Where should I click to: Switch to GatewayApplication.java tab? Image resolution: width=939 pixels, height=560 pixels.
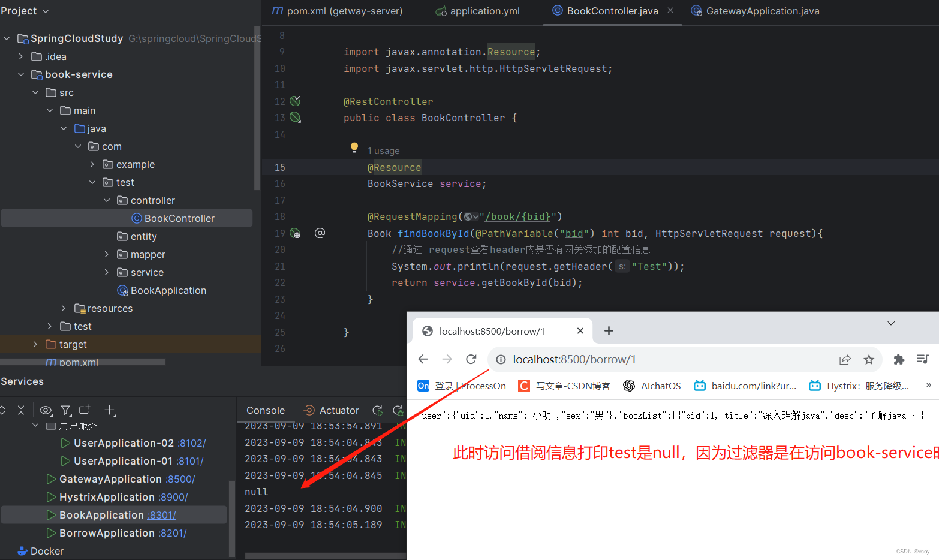pyautogui.click(x=756, y=11)
